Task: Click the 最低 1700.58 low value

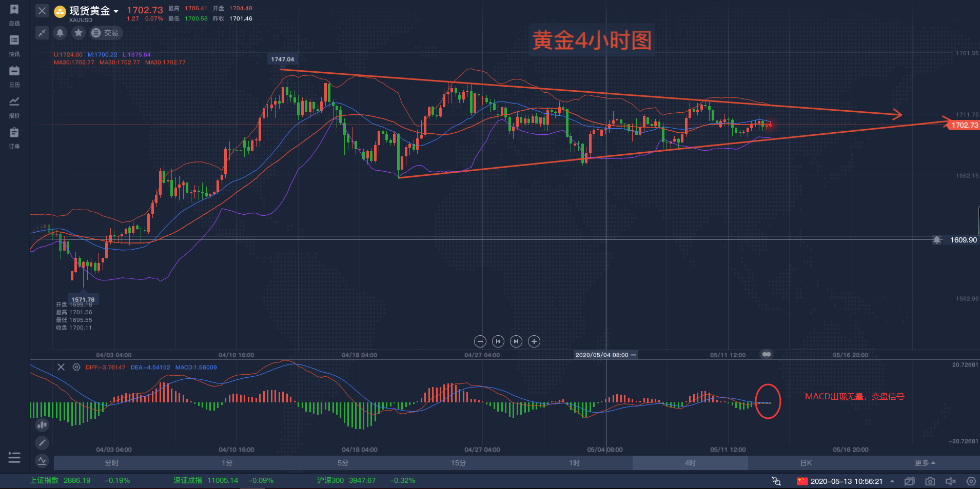Action: pyautogui.click(x=188, y=18)
